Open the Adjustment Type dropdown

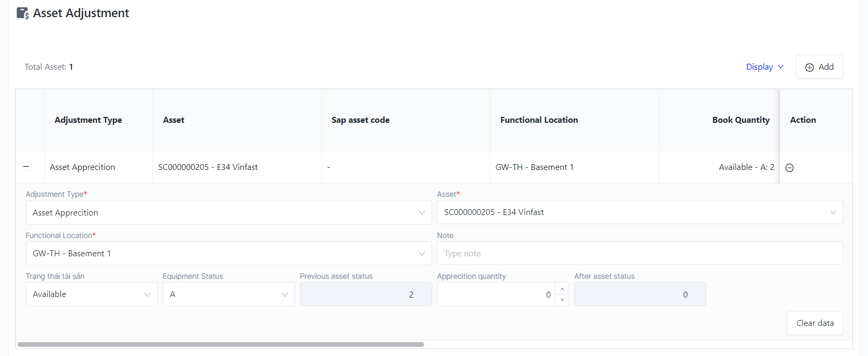(x=229, y=213)
